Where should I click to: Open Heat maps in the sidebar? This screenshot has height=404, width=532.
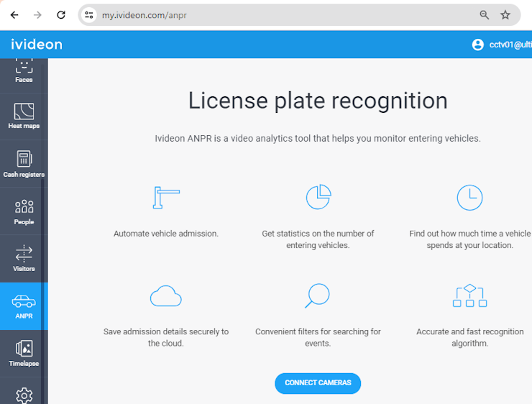click(24, 116)
